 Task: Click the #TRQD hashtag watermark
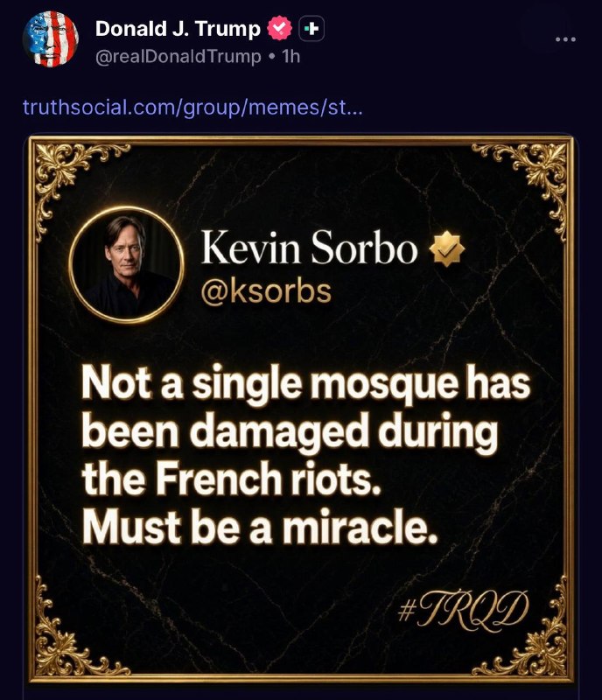(x=463, y=609)
